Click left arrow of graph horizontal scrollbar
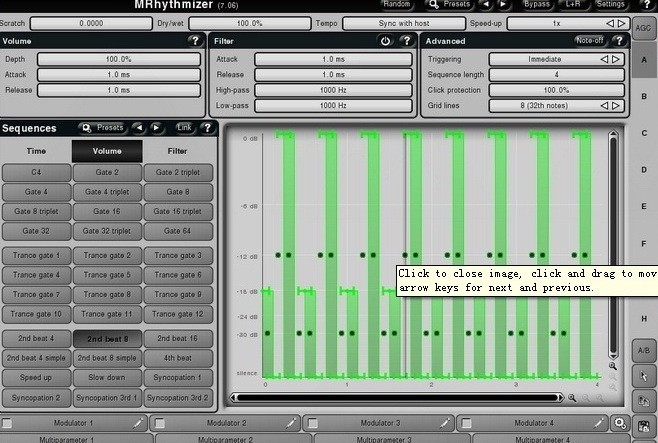The image size is (658, 443). pos(233,397)
